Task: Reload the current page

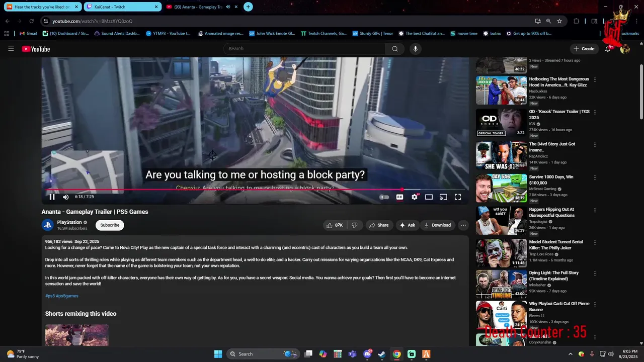Action: [31, 21]
